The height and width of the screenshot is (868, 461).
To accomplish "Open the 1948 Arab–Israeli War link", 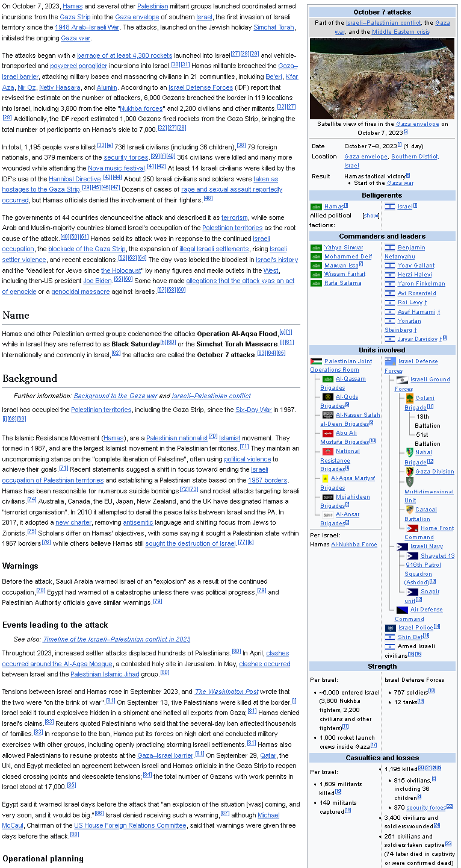I will tap(87, 27).
